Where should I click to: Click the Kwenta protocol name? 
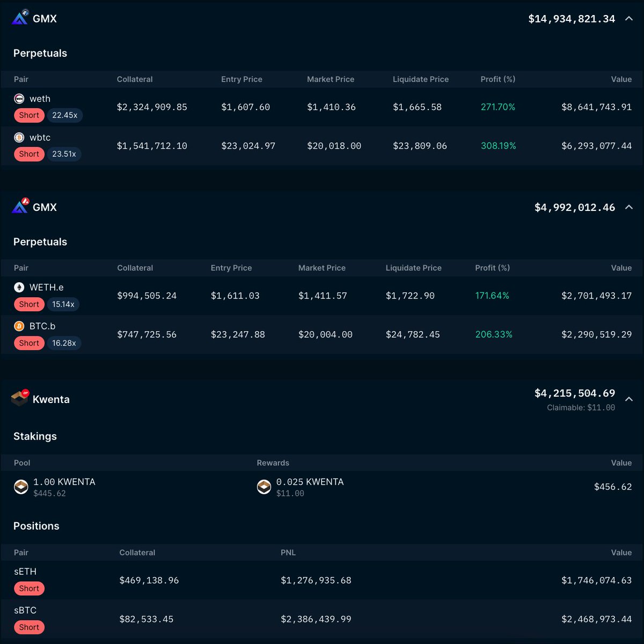coord(51,399)
